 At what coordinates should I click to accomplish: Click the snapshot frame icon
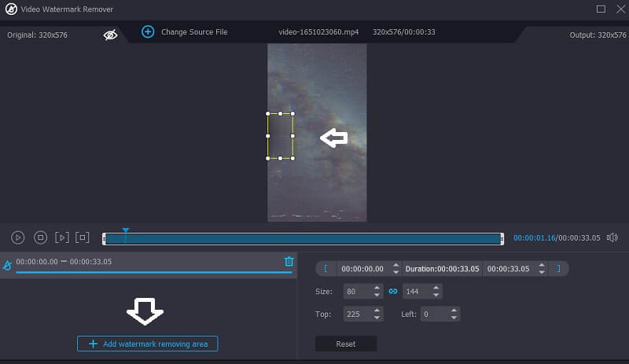(x=83, y=237)
